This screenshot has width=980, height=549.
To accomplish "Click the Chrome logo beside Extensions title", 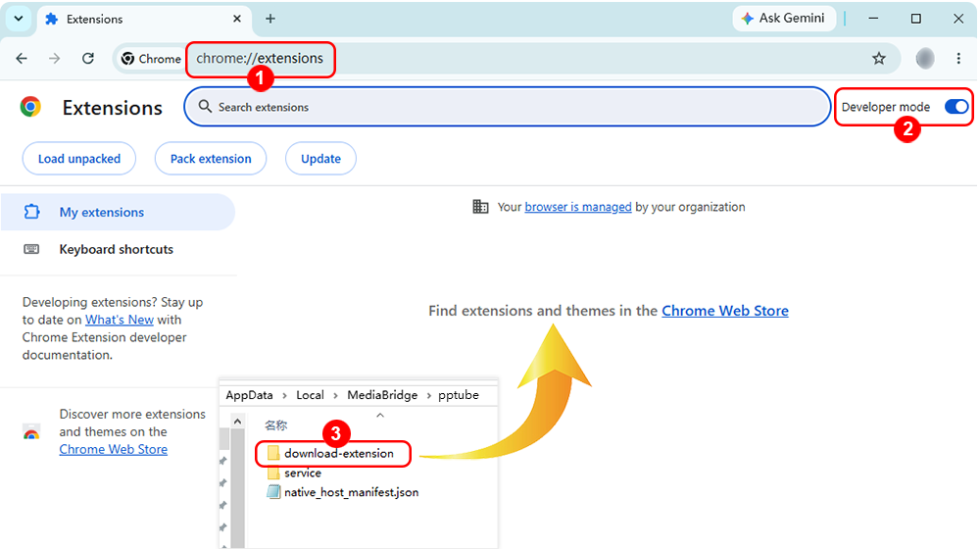I will click(x=30, y=107).
